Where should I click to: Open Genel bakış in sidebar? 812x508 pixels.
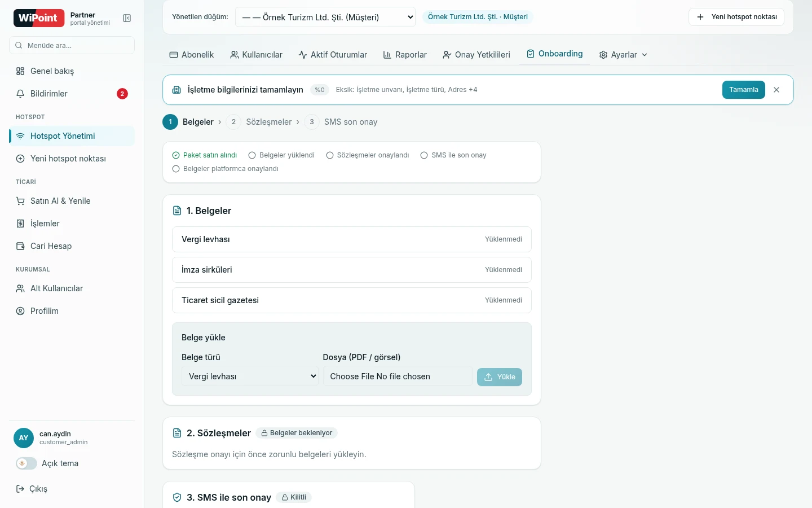(x=72, y=71)
